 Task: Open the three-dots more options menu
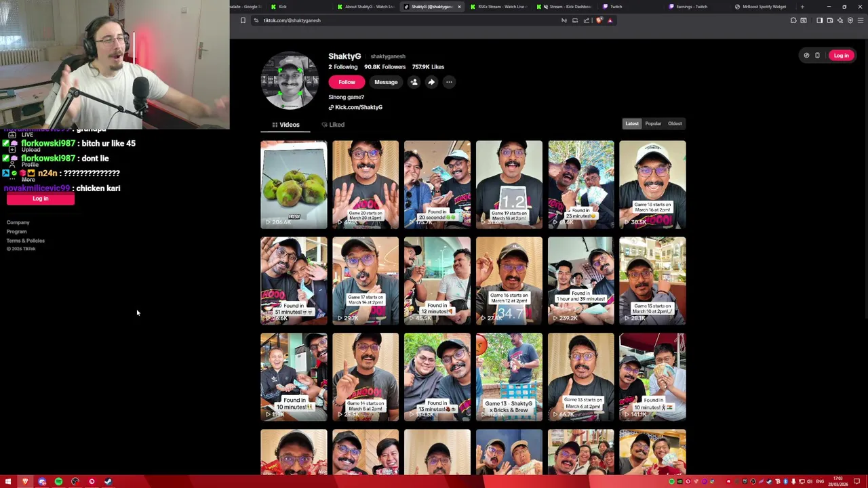(x=449, y=82)
